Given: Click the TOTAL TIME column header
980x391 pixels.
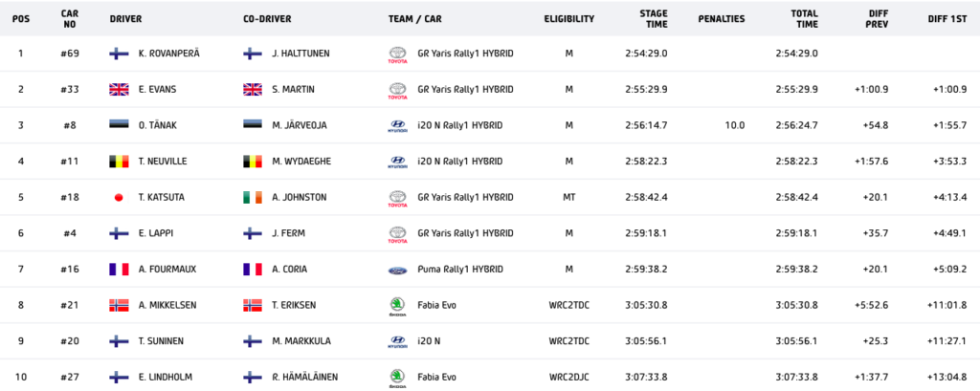Looking at the screenshot, I should (x=803, y=18).
